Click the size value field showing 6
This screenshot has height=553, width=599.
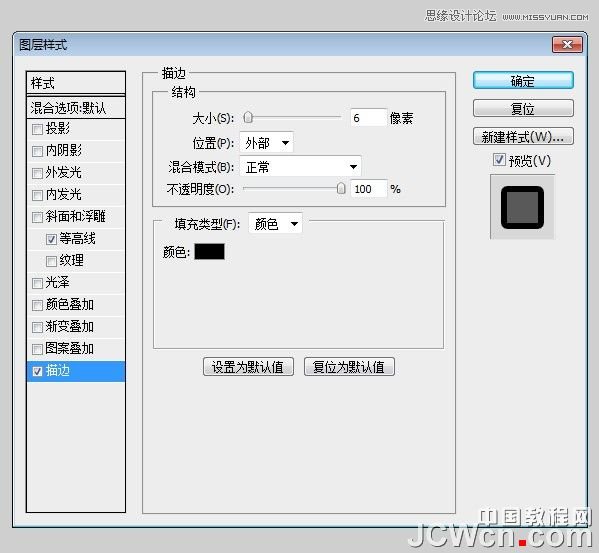pos(368,118)
